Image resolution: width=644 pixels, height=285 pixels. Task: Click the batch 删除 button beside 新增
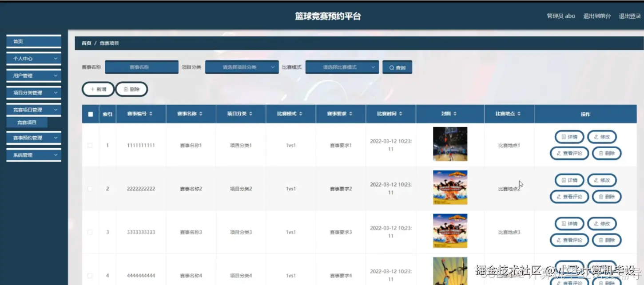pyautogui.click(x=131, y=89)
